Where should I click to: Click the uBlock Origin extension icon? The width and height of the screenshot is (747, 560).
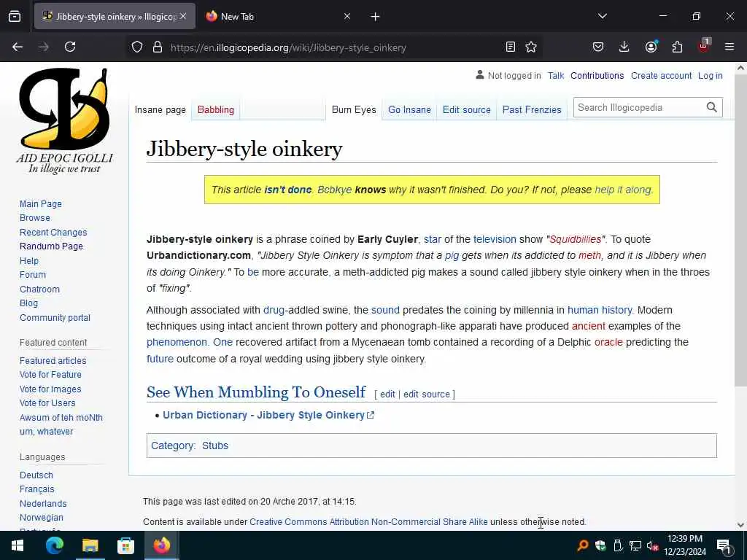(x=704, y=46)
